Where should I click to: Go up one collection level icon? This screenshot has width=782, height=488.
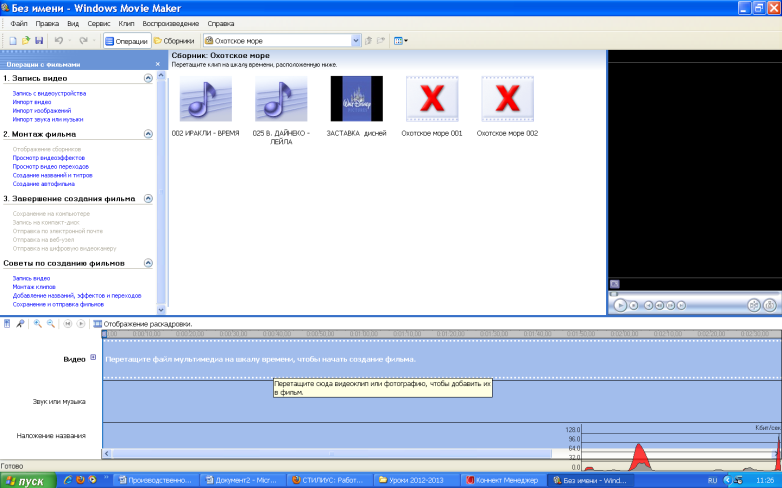(369, 41)
